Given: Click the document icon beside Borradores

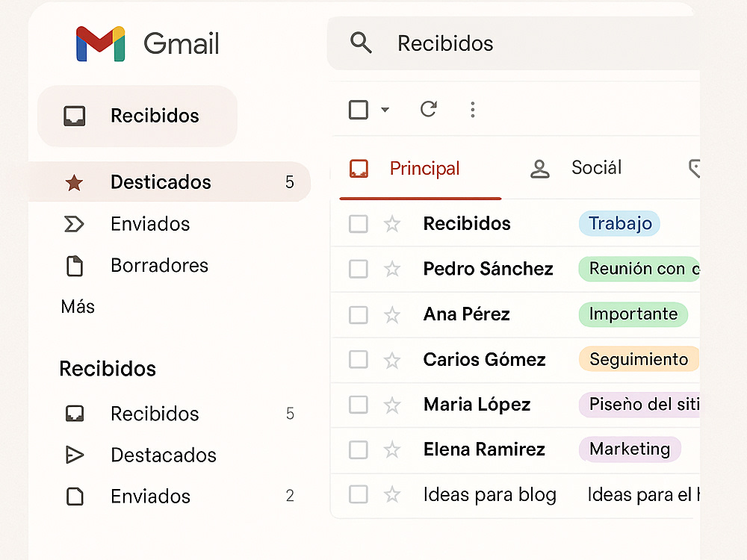Looking at the screenshot, I should tap(74, 266).
